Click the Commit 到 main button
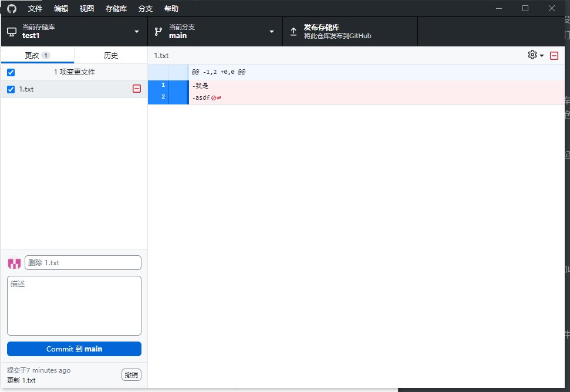570x392 pixels. point(74,349)
